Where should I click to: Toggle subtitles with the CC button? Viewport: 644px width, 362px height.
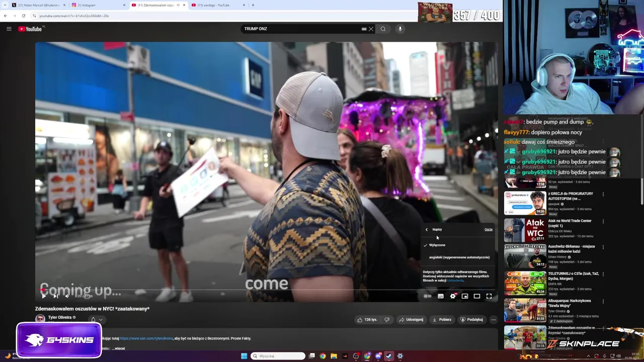tap(441, 296)
